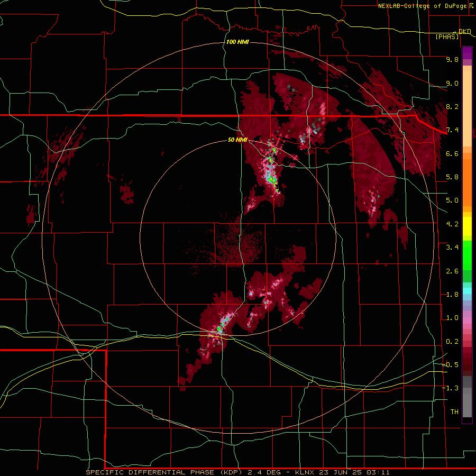Click the NEXLAB-College of DuPage credit text
The width and height of the screenshot is (476, 476).
pos(422,6)
